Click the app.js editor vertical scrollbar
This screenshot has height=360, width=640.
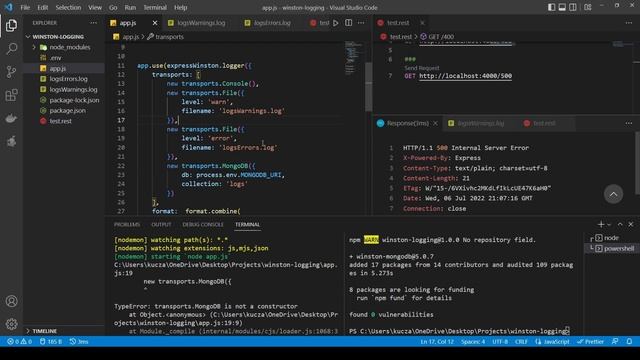[x=369, y=87]
